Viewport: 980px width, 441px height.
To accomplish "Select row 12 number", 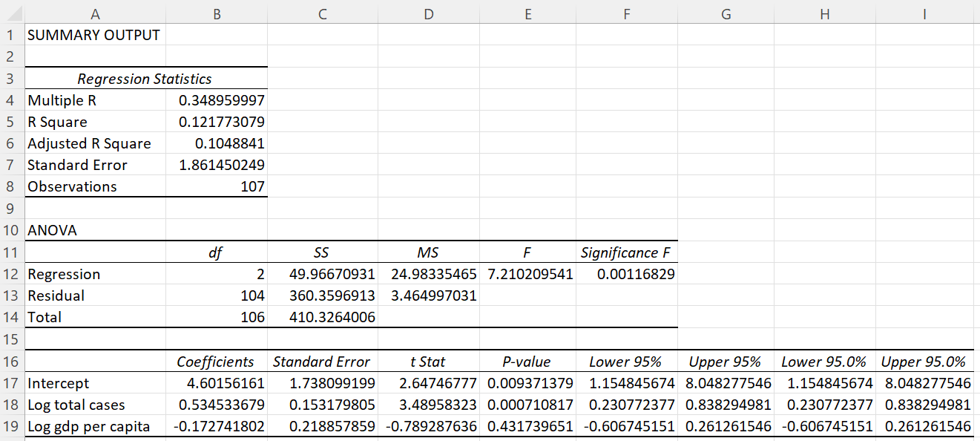I will pyautogui.click(x=11, y=274).
